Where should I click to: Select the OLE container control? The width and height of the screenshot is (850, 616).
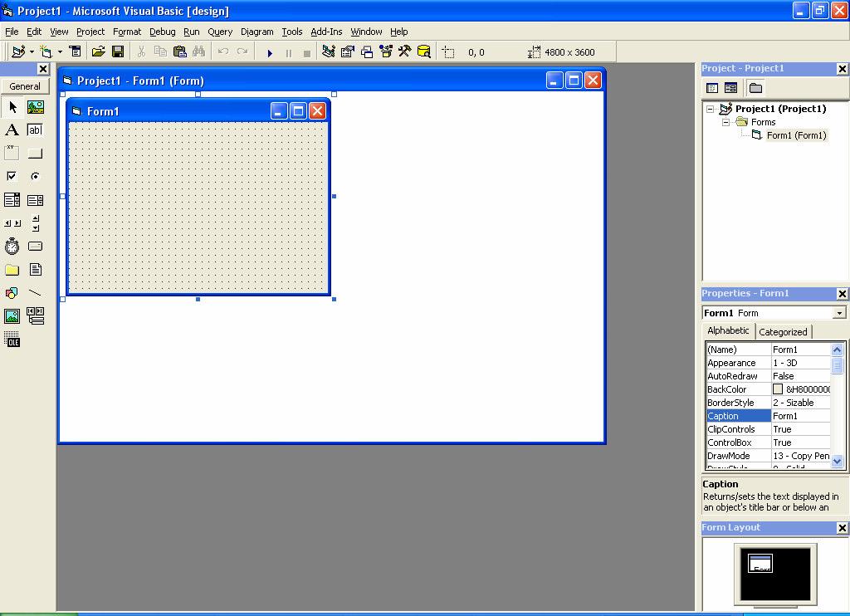click(x=12, y=340)
